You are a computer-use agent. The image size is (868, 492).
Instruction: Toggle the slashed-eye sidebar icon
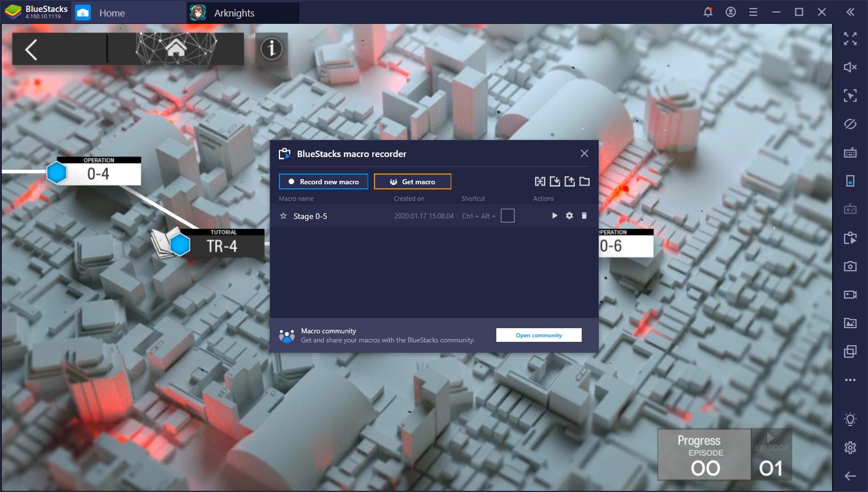pos(850,124)
